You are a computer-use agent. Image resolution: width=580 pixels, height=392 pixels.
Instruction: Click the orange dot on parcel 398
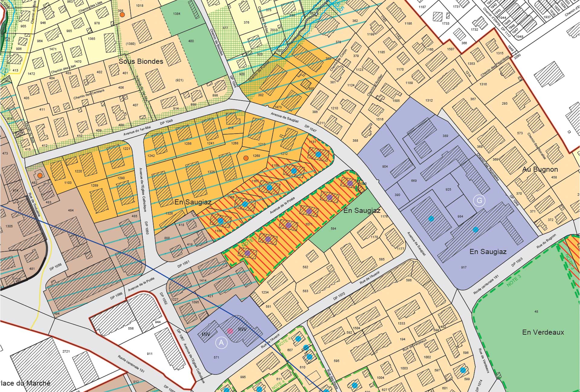(x=122, y=14)
